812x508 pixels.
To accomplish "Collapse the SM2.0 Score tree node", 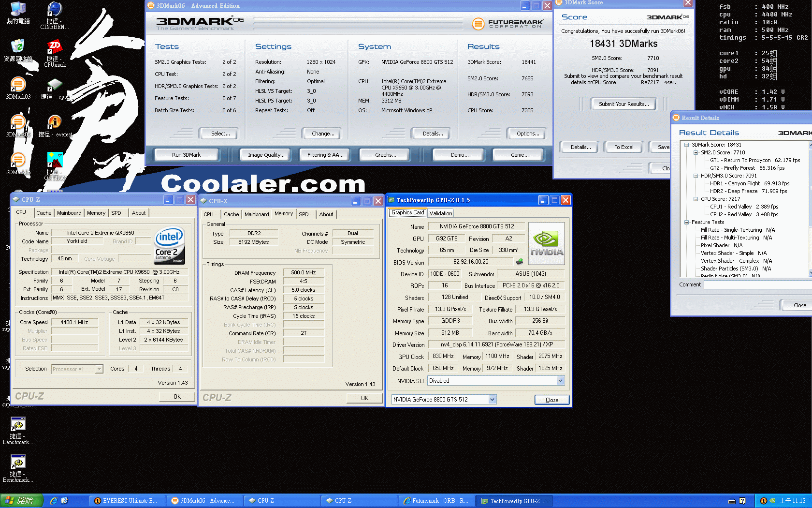I will click(x=696, y=152).
